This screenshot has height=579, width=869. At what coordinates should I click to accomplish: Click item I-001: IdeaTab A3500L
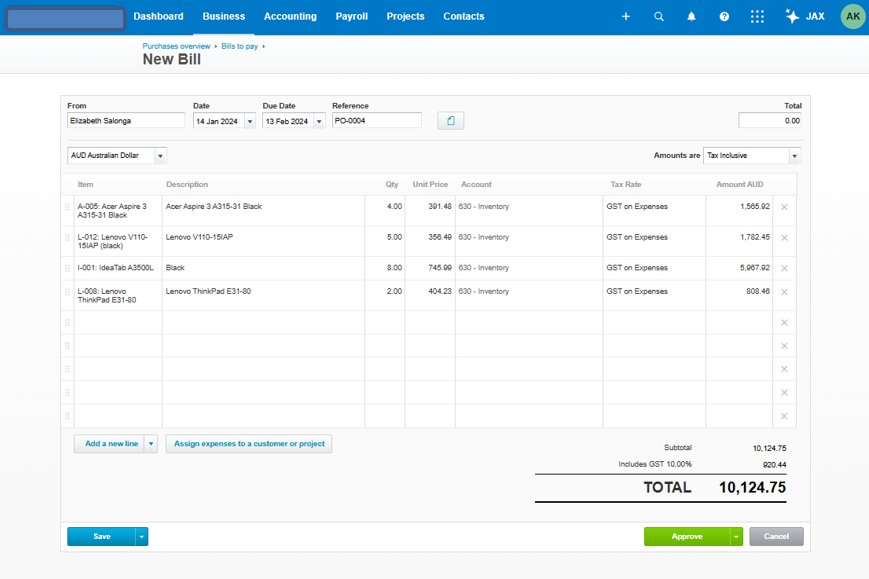point(118,268)
